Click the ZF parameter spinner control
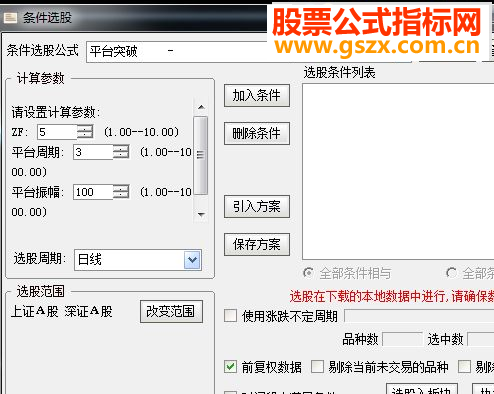The width and height of the screenshot is (494, 394). tap(85, 132)
